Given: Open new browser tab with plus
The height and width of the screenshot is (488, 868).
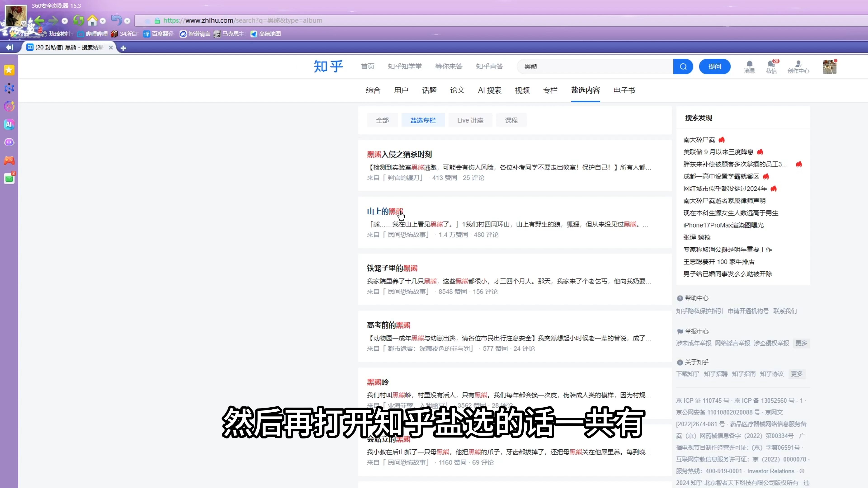Looking at the screenshot, I should click(123, 48).
